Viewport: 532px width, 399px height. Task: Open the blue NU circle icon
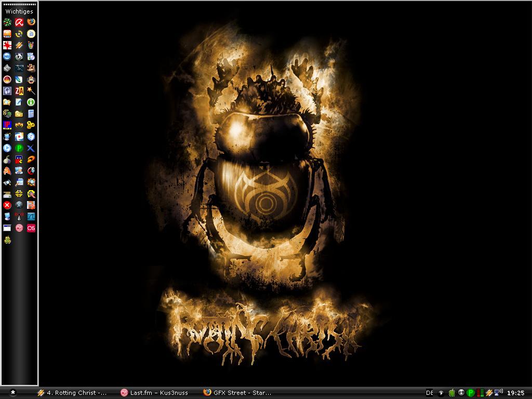coord(7,57)
